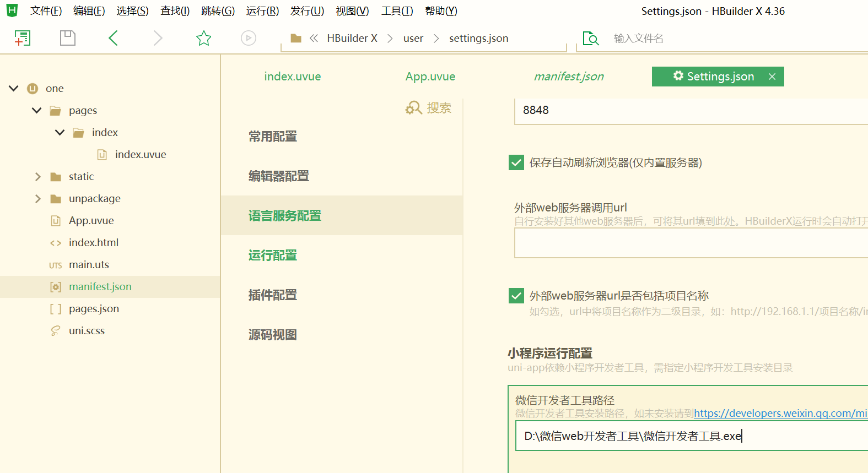Click the user breadcrumb segment

tap(413, 38)
